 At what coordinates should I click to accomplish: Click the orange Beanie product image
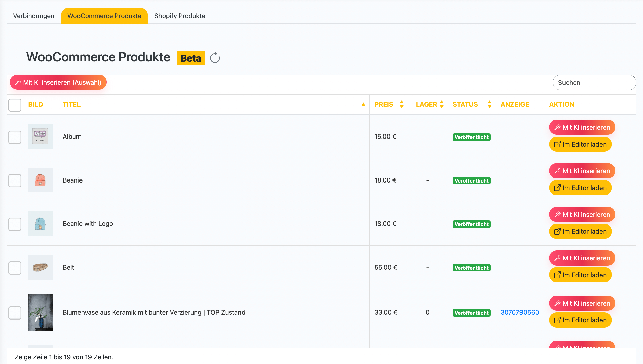(x=40, y=180)
